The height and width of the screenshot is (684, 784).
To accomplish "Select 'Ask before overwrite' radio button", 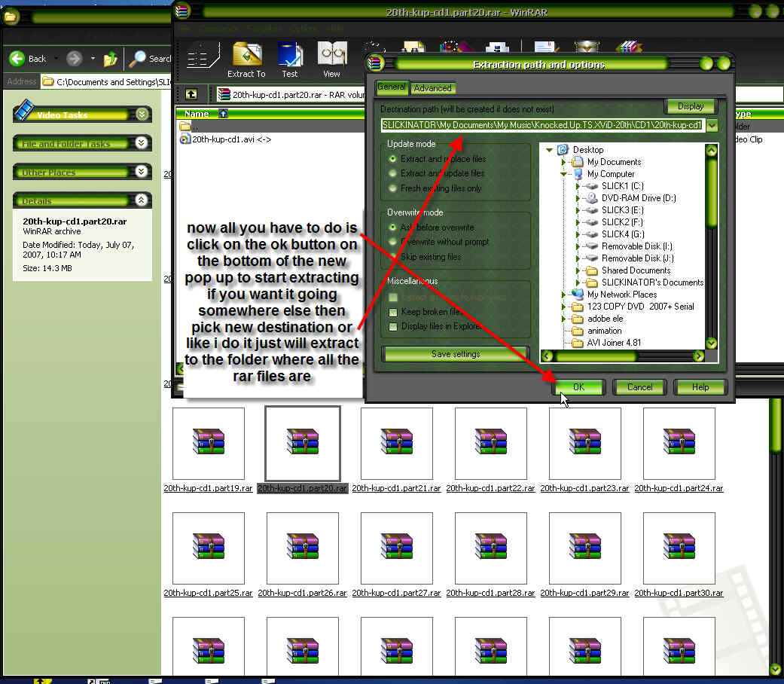I will 393,227.
